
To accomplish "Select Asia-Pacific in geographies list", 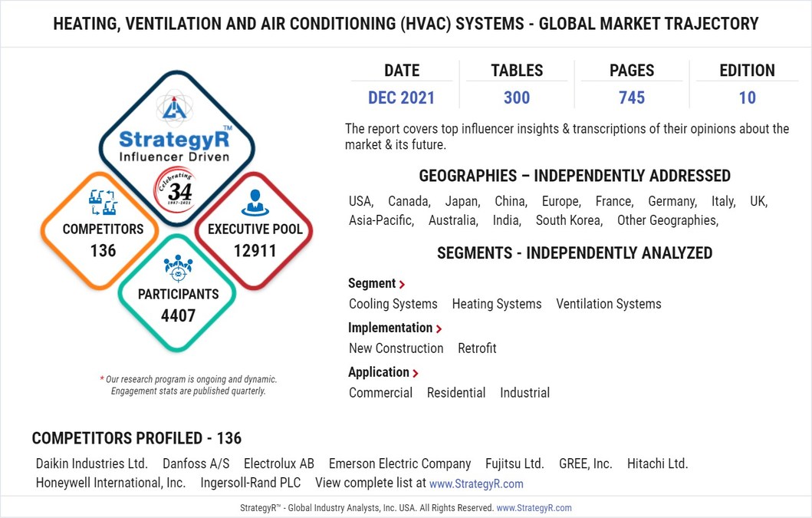I will click(x=382, y=220).
